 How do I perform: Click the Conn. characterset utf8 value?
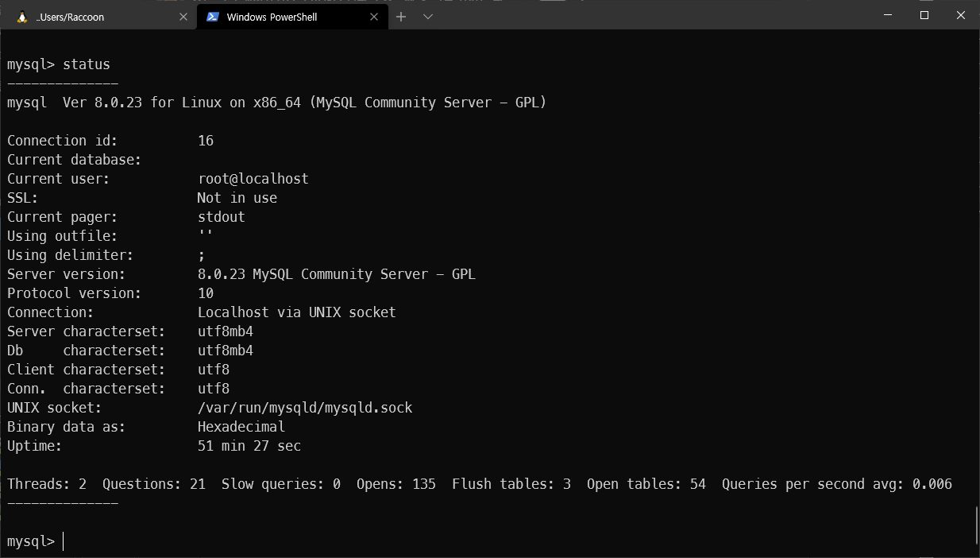tap(214, 389)
